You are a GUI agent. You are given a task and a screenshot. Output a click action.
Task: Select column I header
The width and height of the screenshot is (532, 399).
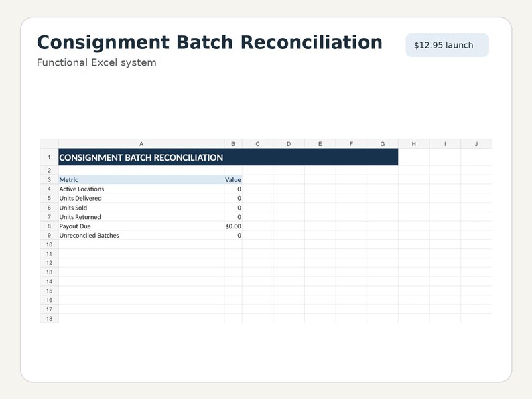pos(445,144)
